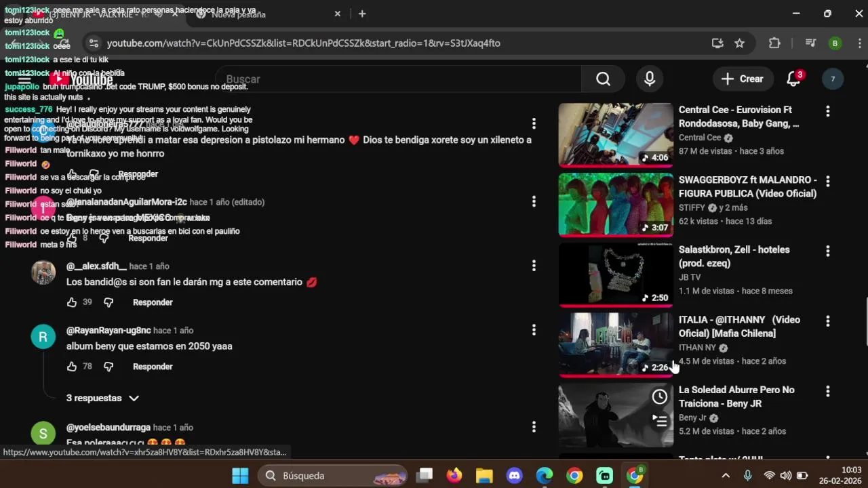Image resolution: width=868 pixels, height=488 pixels.
Task: Open @yoelsebaundurraga user profile
Action: click(108, 427)
